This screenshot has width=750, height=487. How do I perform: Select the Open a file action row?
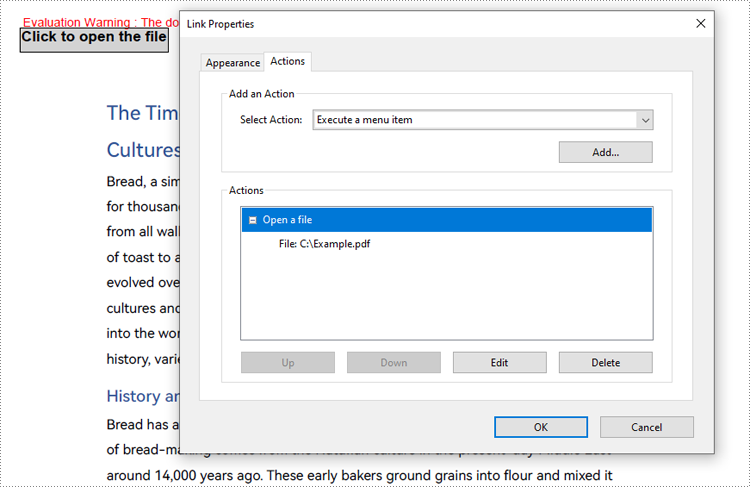[447, 220]
